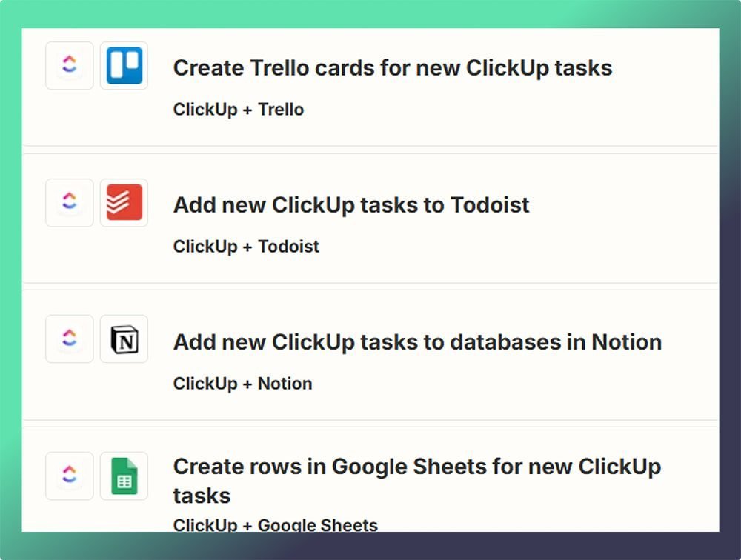The image size is (741, 560).
Task: Click the ClickUp + Trello label
Action: [x=238, y=109]
